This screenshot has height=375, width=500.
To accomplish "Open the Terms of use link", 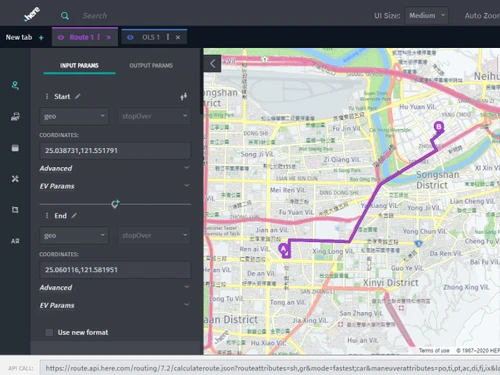I will point(434,350).
